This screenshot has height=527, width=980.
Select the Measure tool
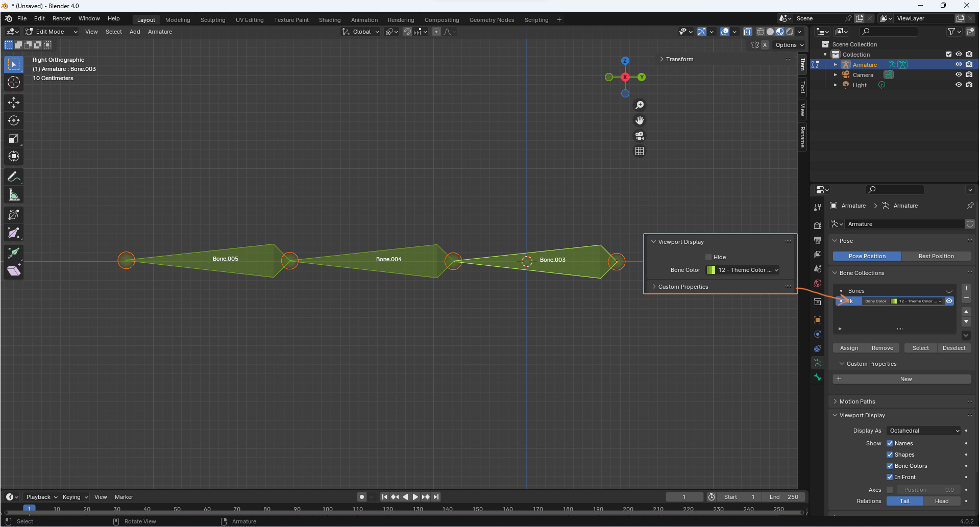pyautogui.click(x=14, y=195)
